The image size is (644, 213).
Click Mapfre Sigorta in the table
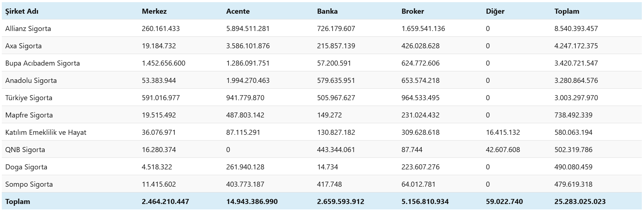pos(29,115)
